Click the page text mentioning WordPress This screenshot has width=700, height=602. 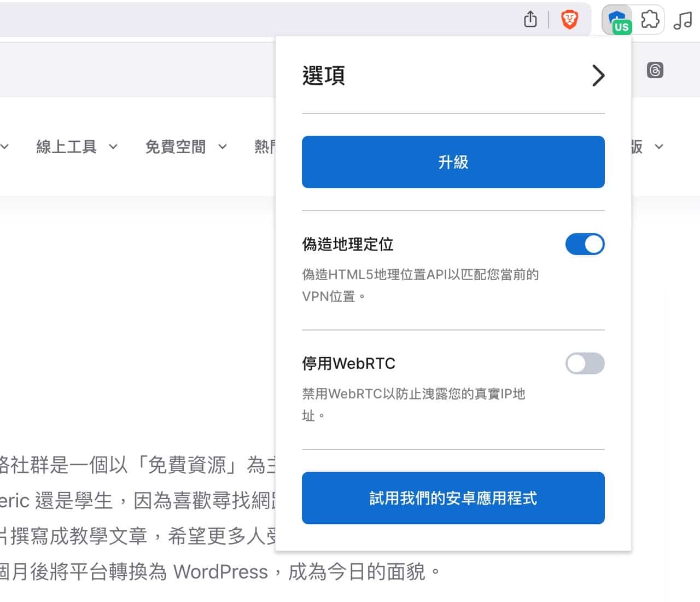click(220, 572)
